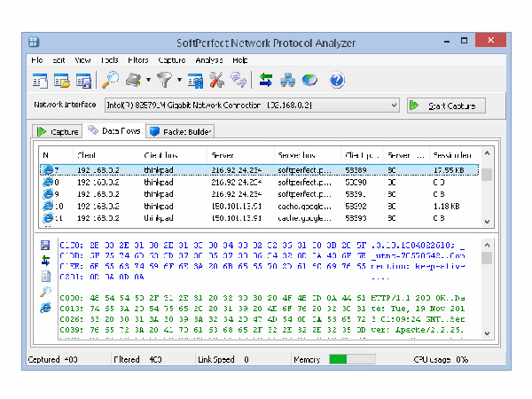Select flow row number 10 with 1.18 KB
This screenshot has height=399, width=532.
click(259, 206)
